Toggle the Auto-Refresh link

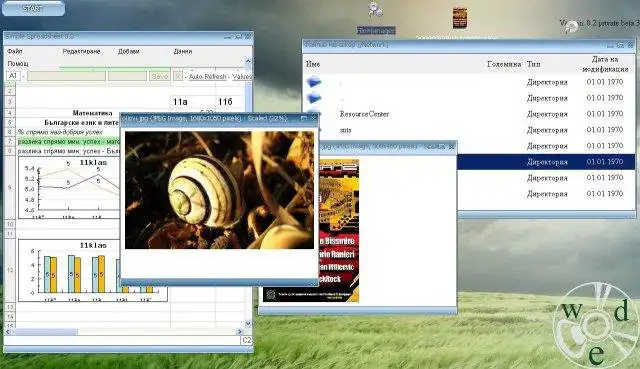coord(207,76)
